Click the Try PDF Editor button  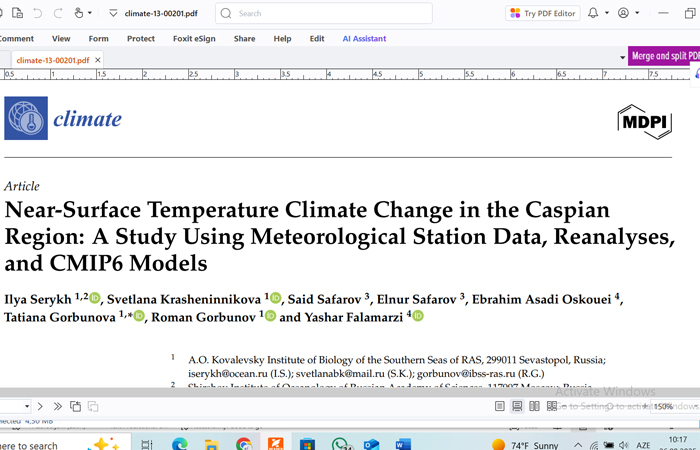[x=543, y=13]
